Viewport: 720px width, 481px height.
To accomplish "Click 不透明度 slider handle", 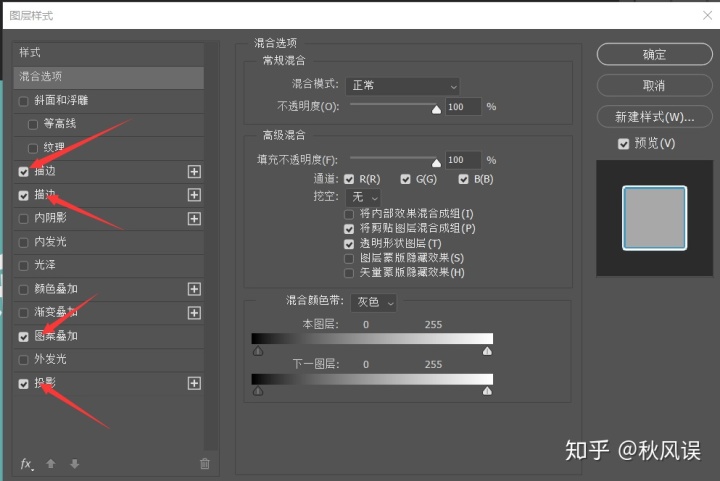I will click(436, 109).
